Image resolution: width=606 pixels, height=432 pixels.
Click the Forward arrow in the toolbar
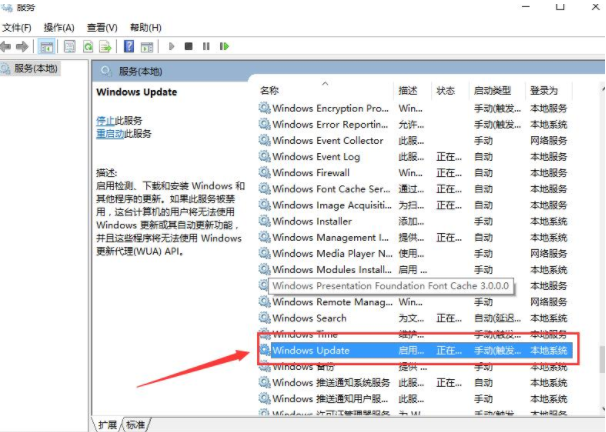(x=22, y=46)
